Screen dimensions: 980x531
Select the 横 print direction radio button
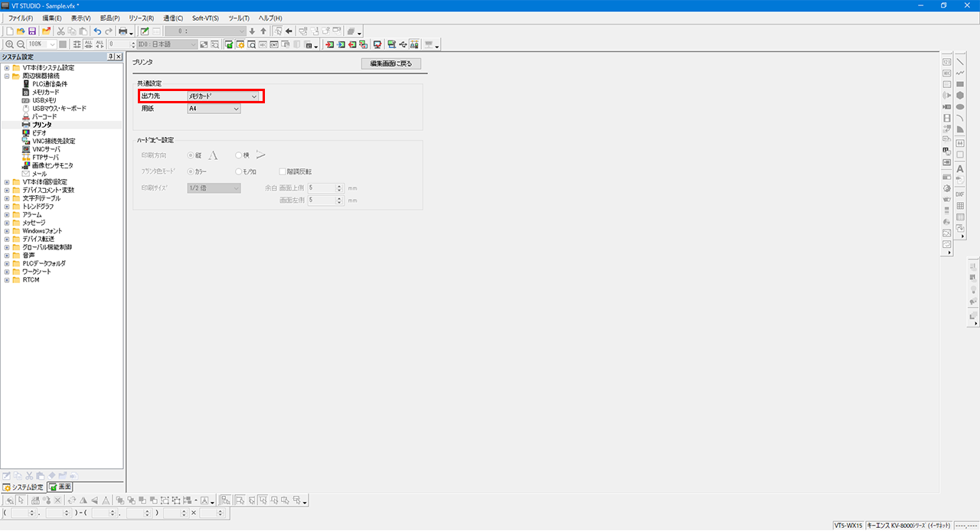(x=239, y=155)
